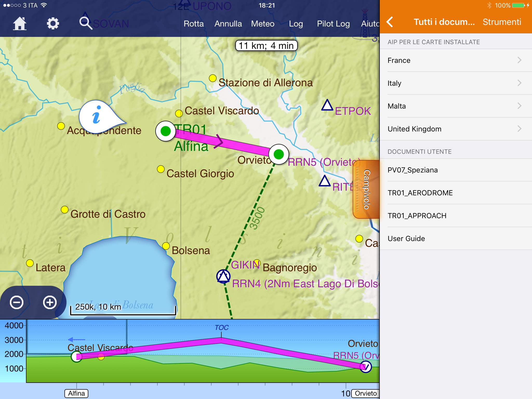Open the TR01_AERODROME document
Image resolution: width=532 pixels, height=399 pixels.
(420, 193)
